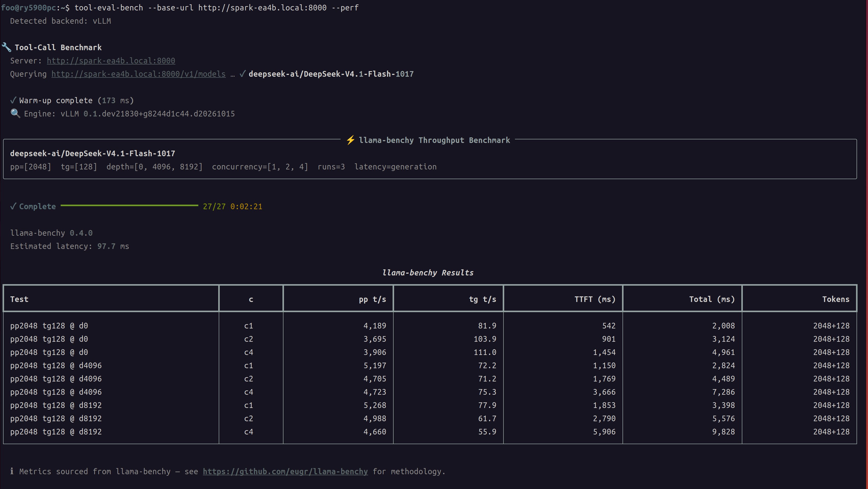Click the depth=[0, 4096, 8192] parameter

coord(154,167)
